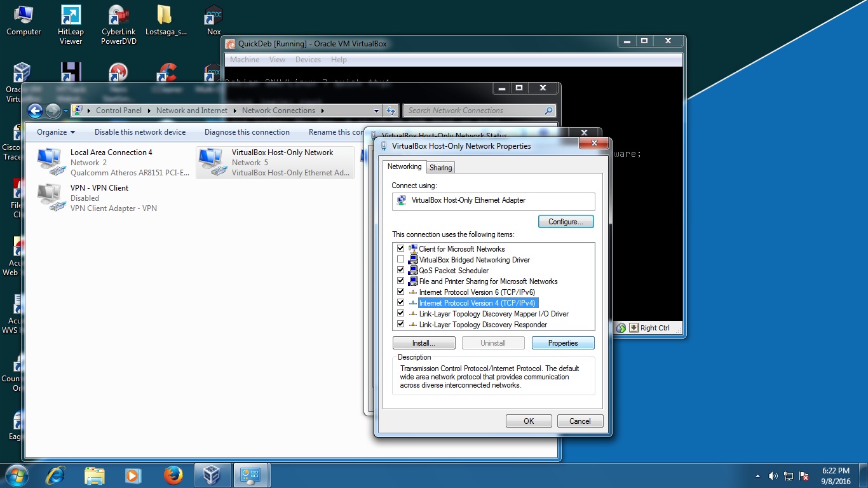This screenshot has width=868, height=488.
Task: Switch to VirtualBox in the taskbar
Action: coord(212,475)
